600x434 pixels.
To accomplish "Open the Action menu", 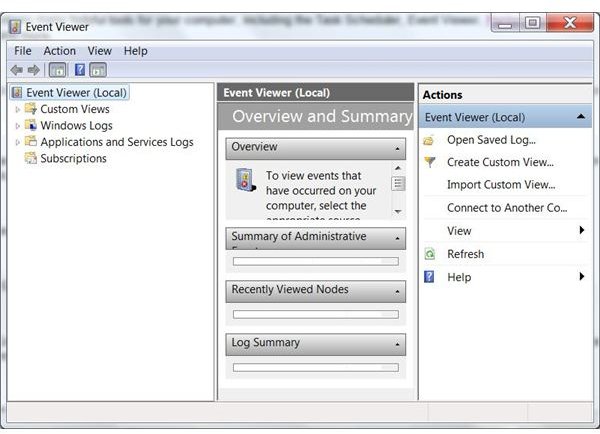I will 59,51.
